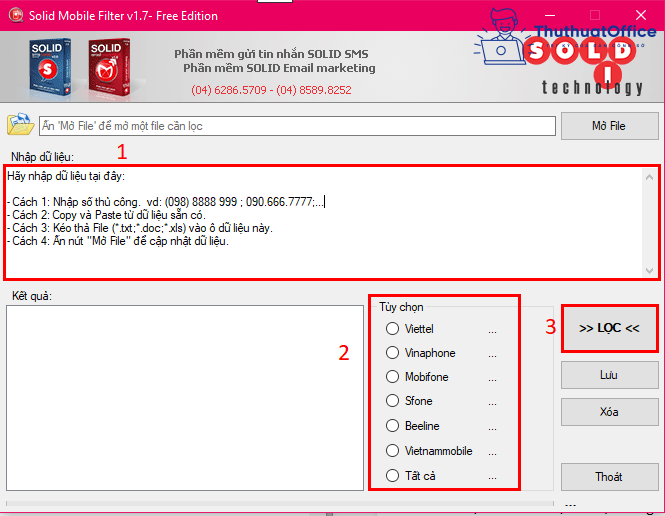This screenshot has height=516, width=665.
Task: Pick the Beeline carrier option
Action: (392, 426)
